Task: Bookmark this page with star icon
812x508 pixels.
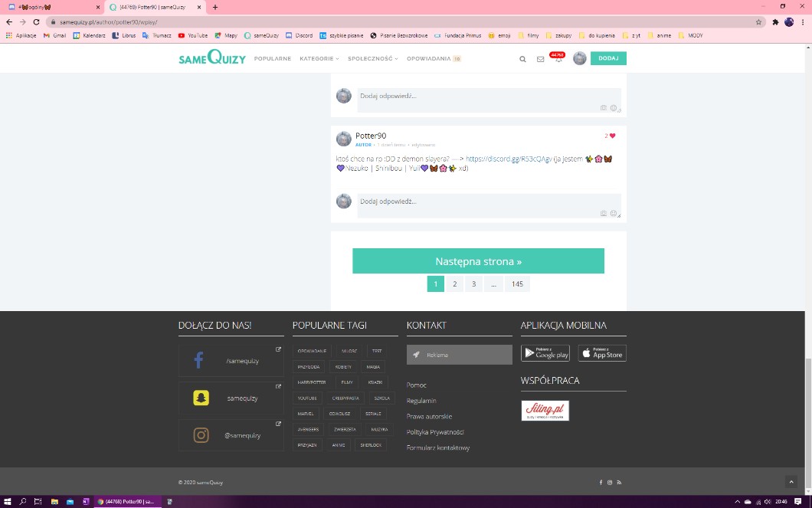Action: click(x=758, y=22)
